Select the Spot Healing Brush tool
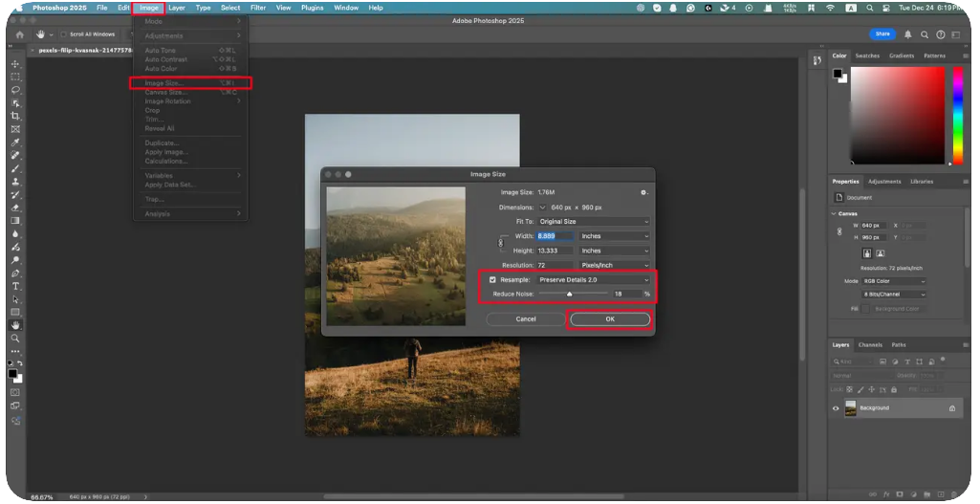Image resolution: width=980 pixels, height=504 pixels. 15,156
